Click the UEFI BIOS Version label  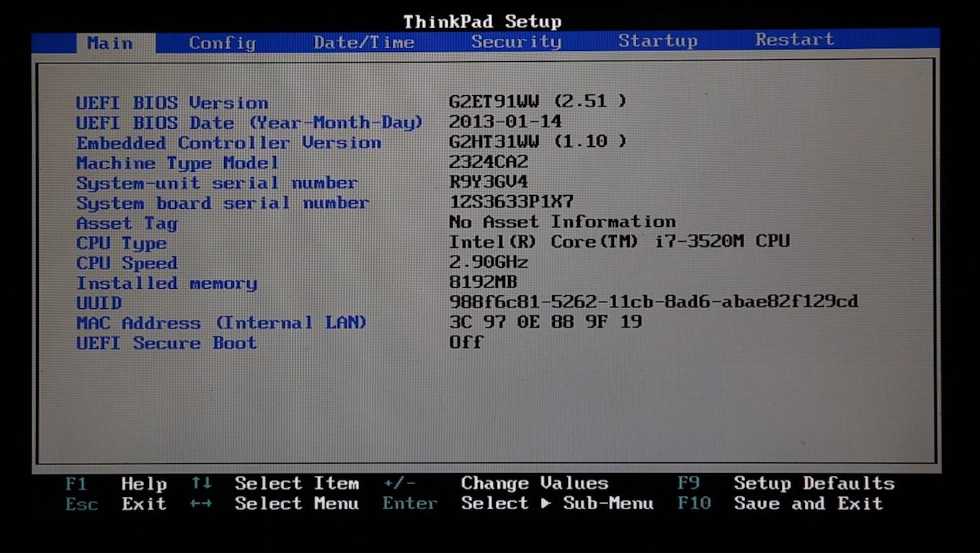[x=172, y=103]
